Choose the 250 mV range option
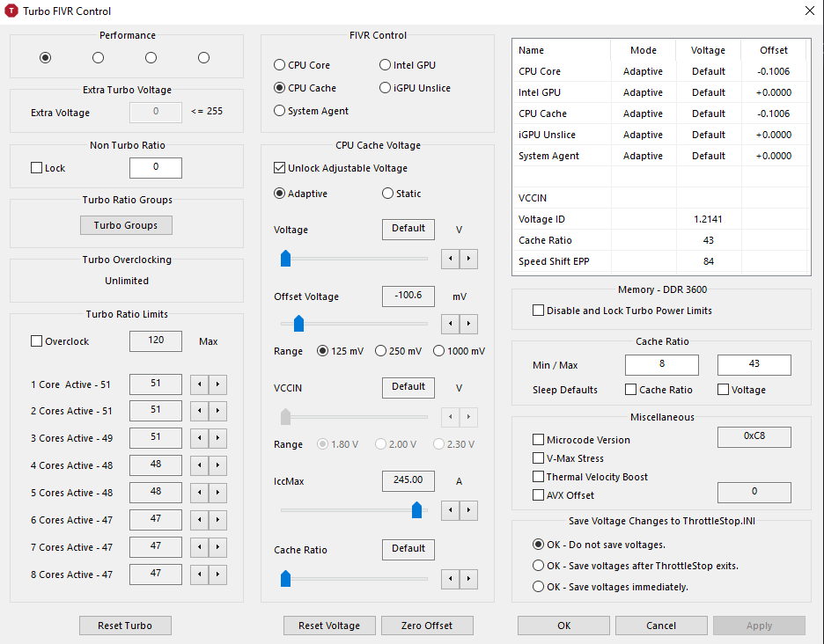Viewport: 824px width, 644px height. [x=381, y=351]
